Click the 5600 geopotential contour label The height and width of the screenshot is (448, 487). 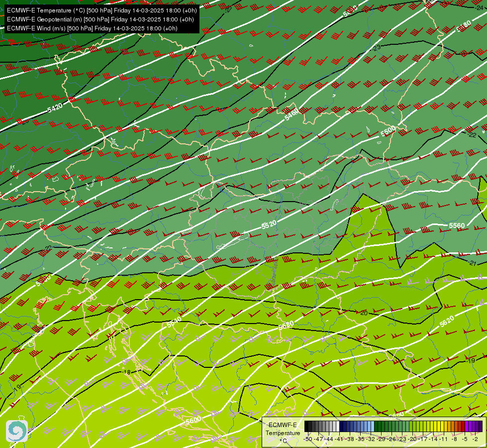[x=193, y=420]
